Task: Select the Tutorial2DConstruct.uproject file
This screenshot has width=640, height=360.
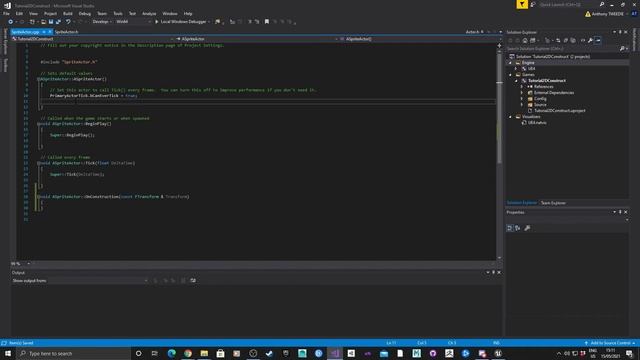Action: 560,111
